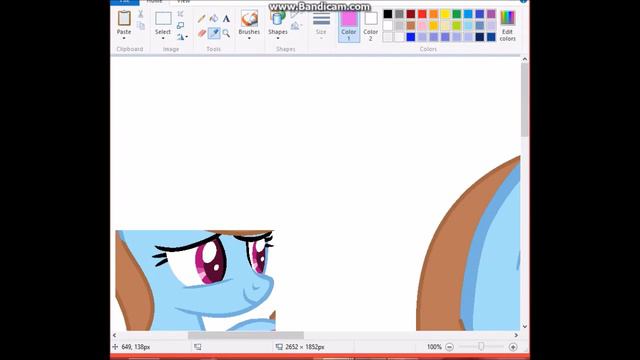This screenshot has height=360, width=640.
Task: Click the zoom level slider handle
Action: pyautogui.click(x=481, y=347)
